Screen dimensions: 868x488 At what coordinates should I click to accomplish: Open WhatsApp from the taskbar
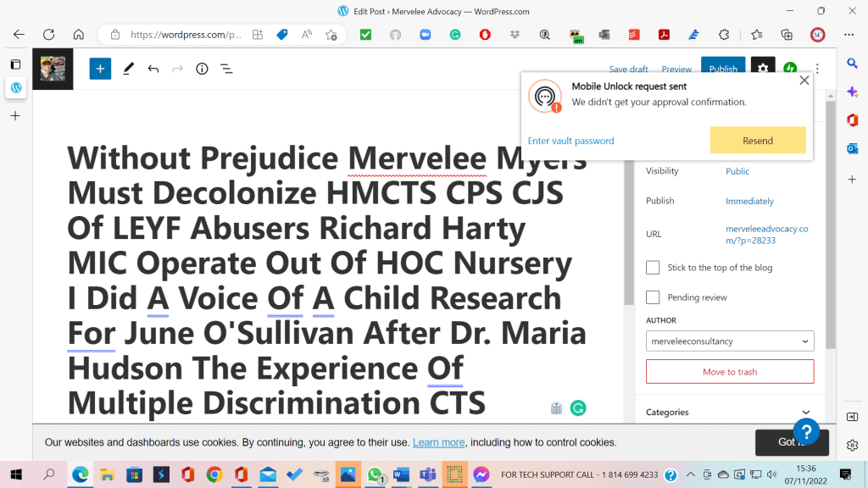[374, 474]
